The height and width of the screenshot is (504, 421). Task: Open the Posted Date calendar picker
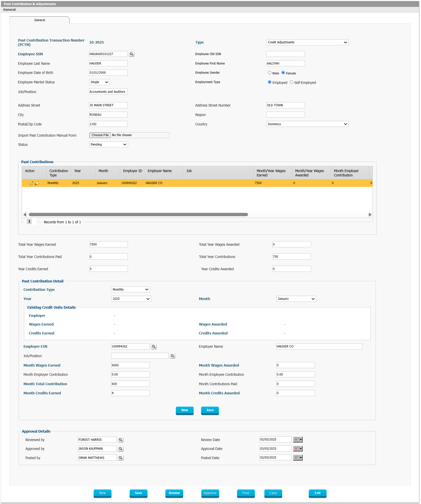(x=298, y=458)
